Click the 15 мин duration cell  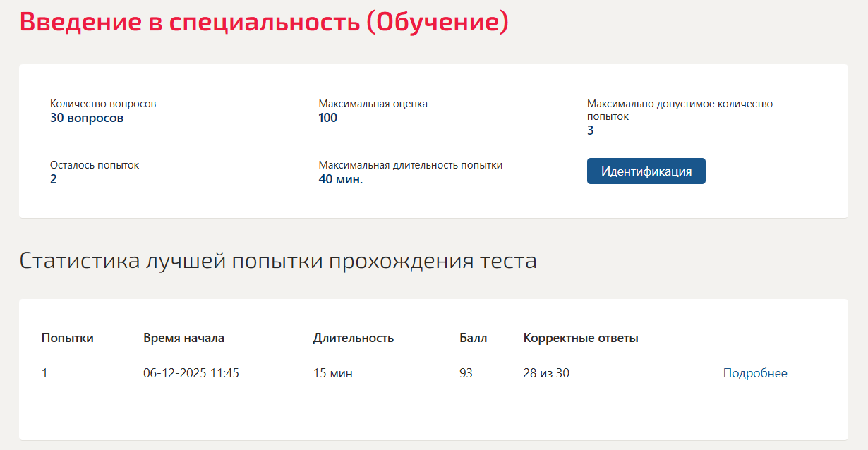click(x=333, y=373)
